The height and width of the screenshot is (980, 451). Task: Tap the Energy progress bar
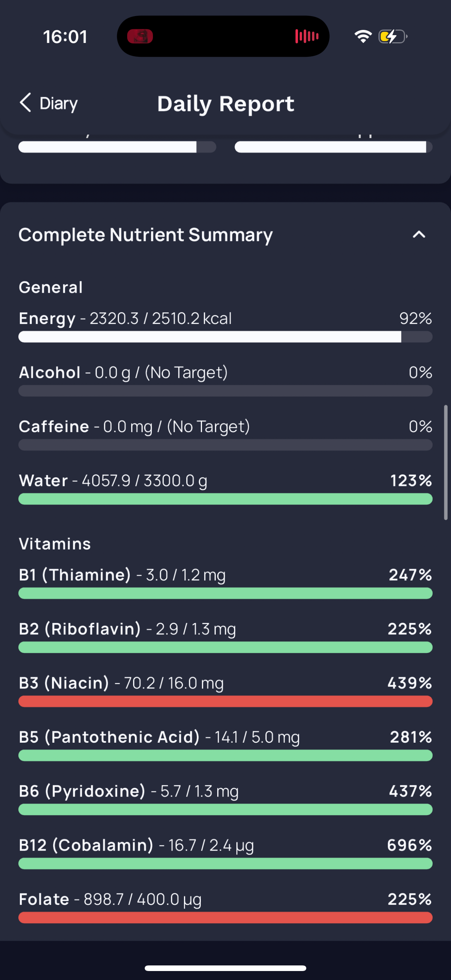(x=225, y=337)
